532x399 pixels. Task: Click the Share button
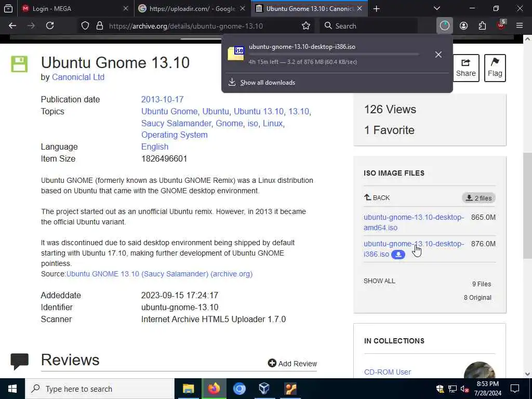point(466,68)
